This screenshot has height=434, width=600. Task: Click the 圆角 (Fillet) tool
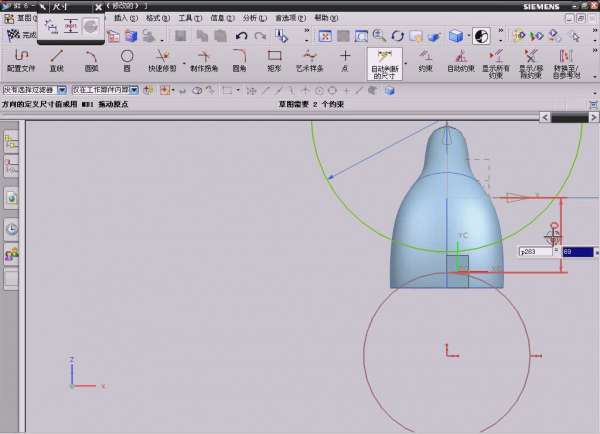(x=240, y=59)
